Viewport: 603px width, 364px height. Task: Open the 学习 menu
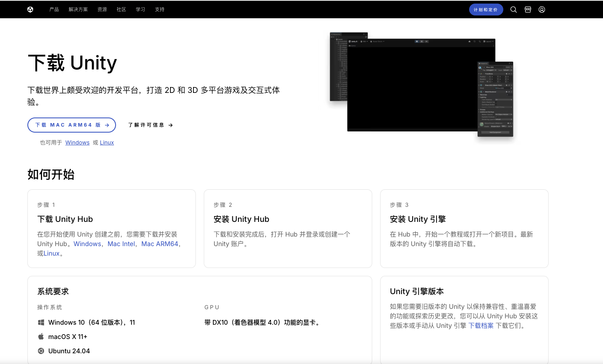141,10
